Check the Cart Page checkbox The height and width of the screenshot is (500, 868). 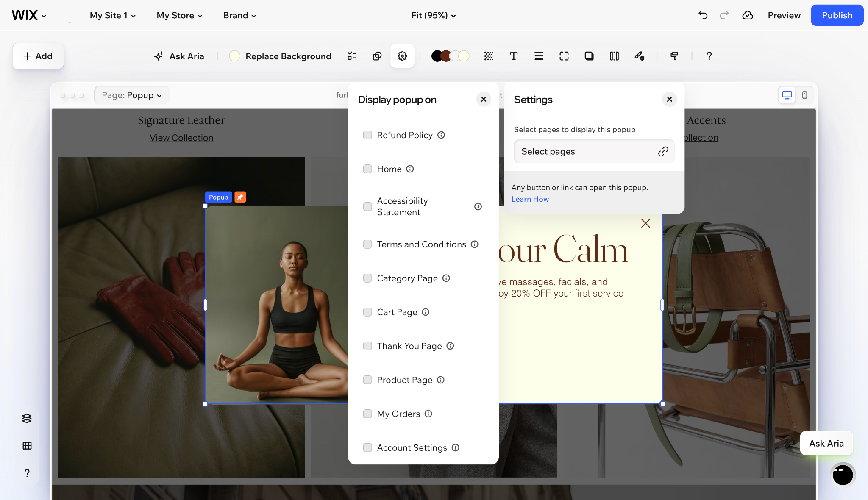[367, 312]
